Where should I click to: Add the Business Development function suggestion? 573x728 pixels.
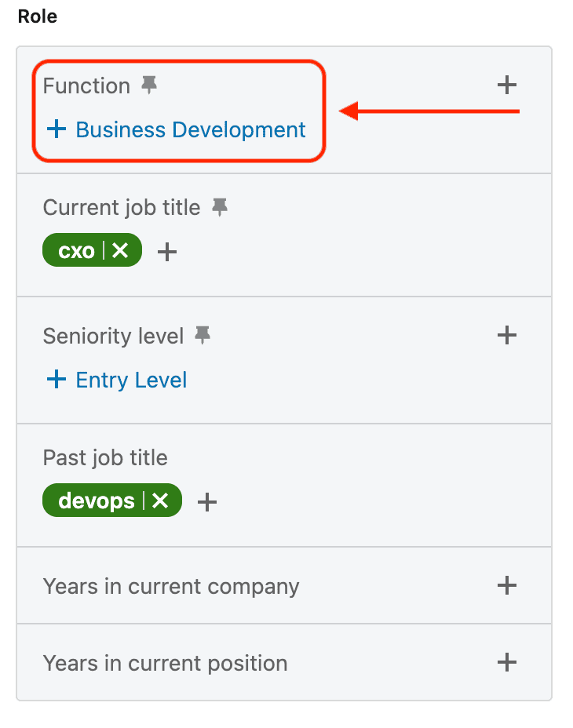click(177, 129)
